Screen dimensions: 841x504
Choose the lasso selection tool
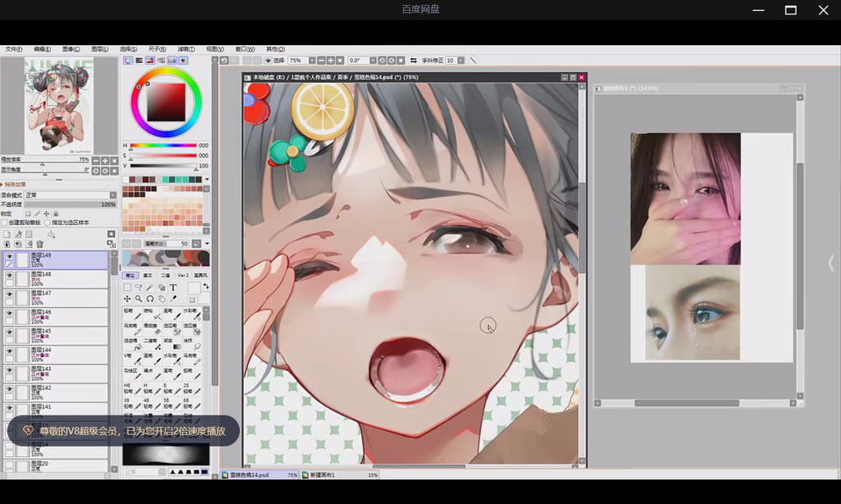pos(138,287)
